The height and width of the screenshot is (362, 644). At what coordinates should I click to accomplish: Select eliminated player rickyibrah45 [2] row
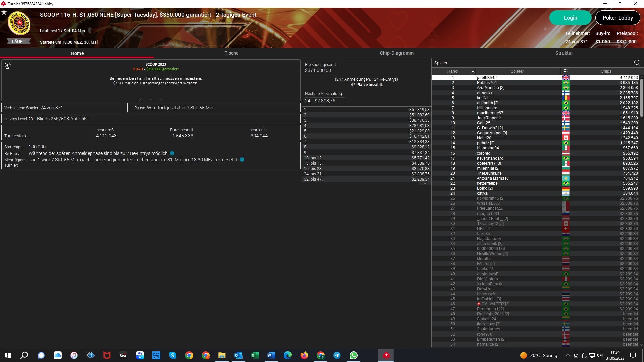pyautogui.click(x=535, y=198)
